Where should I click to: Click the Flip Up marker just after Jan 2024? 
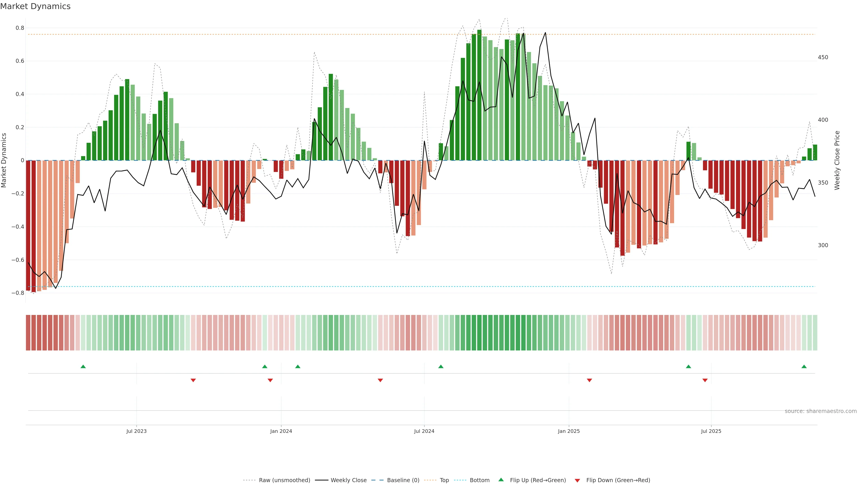click(x=297, y=366)
